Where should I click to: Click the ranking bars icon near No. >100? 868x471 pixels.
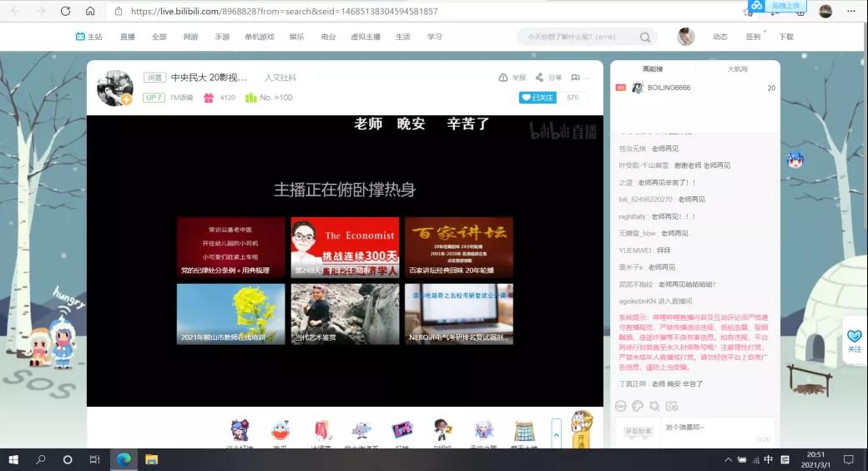coord(250,98)
